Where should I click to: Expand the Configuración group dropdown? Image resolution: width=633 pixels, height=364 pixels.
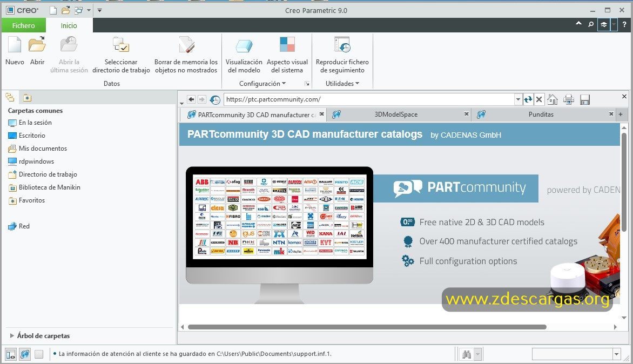click(262, 84)
